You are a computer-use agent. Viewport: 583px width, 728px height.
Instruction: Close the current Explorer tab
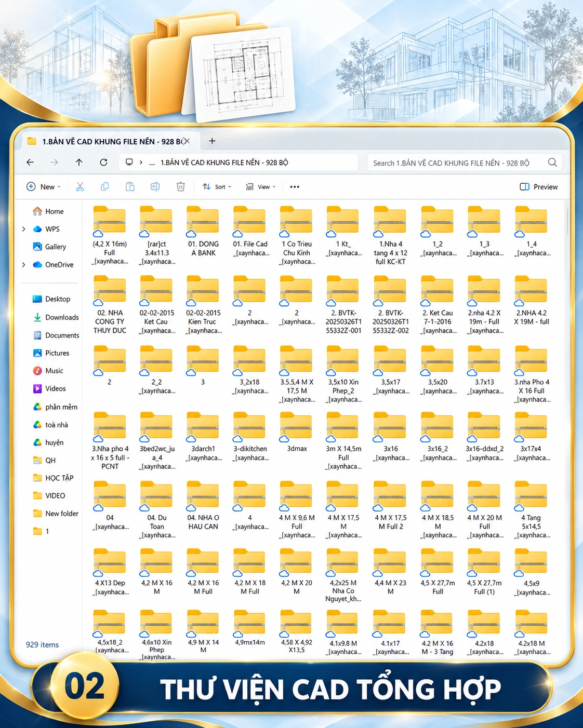pyautogui.click(x=187, y=141)
